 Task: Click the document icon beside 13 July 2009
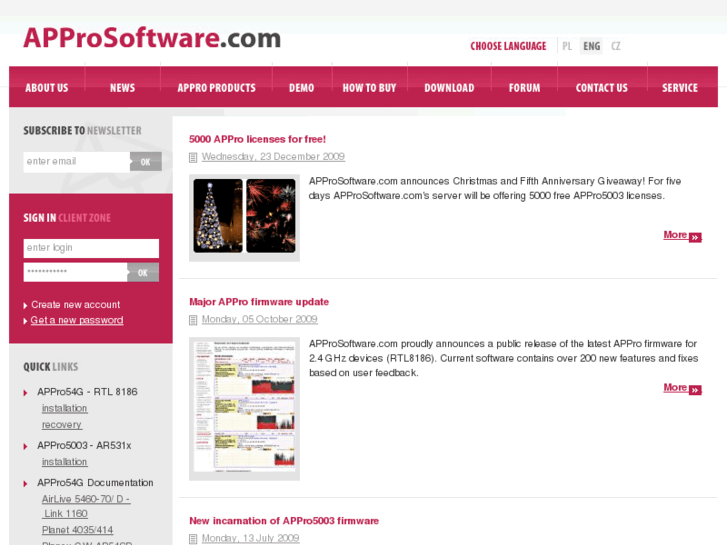coord(193,539)
